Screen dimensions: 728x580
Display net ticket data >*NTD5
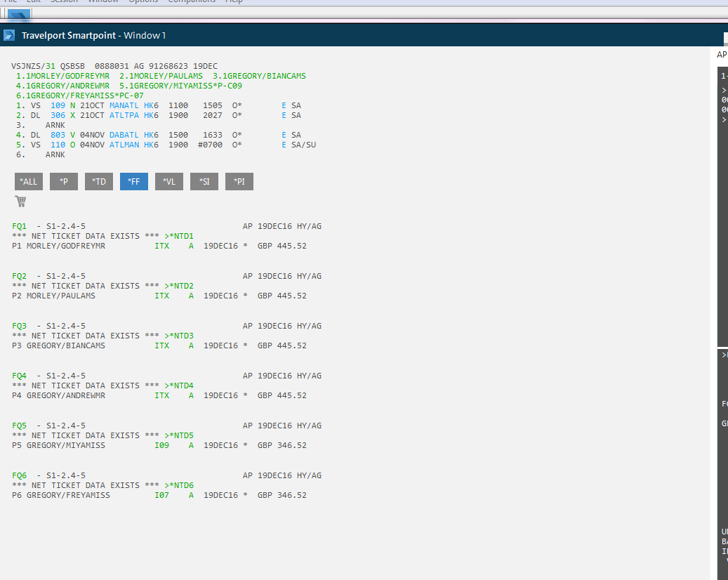click(x=179, y=435)
